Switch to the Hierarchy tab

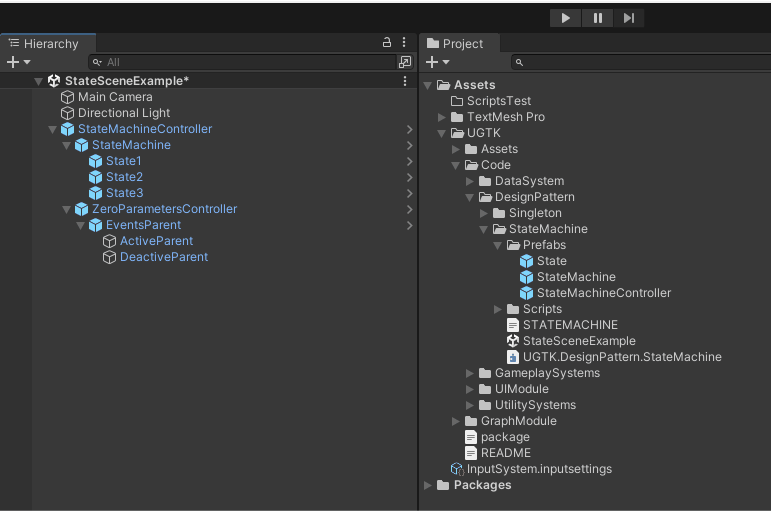(x=48, y=43)
